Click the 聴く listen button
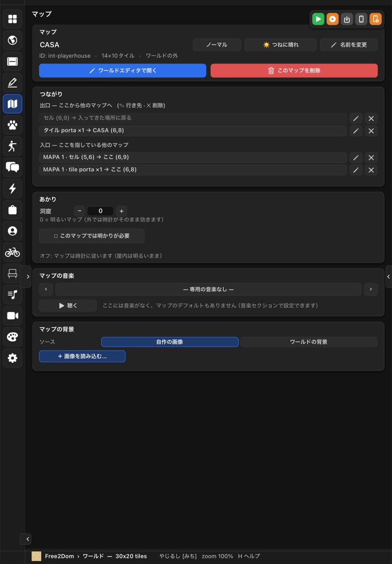The image size is (392, 564). [x=68, y=305]
